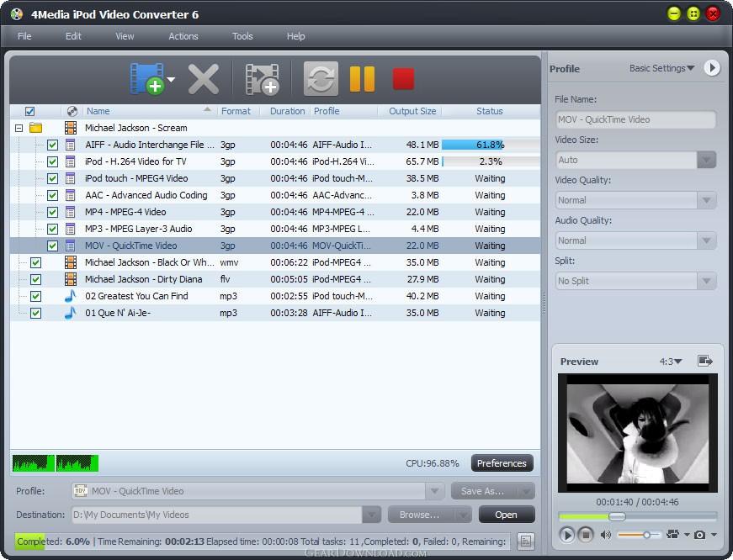Image resolution: width=733 pixels, height=560 pixels.
Task: Toggle the select-all checkbox in header
Action: [29, 111]
